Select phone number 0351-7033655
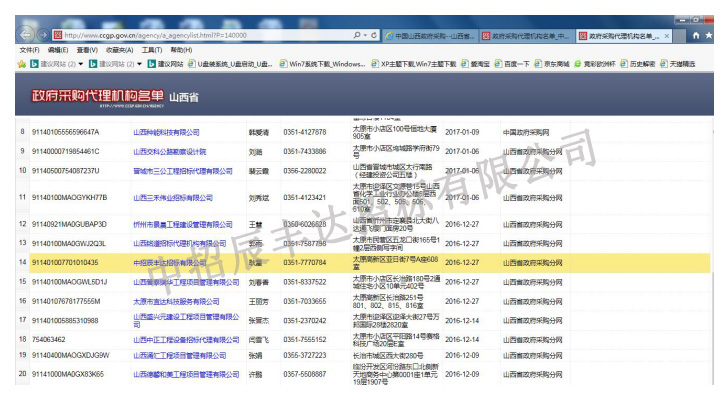The width and height of the screenshot is (728, 409). coord(305,302)
